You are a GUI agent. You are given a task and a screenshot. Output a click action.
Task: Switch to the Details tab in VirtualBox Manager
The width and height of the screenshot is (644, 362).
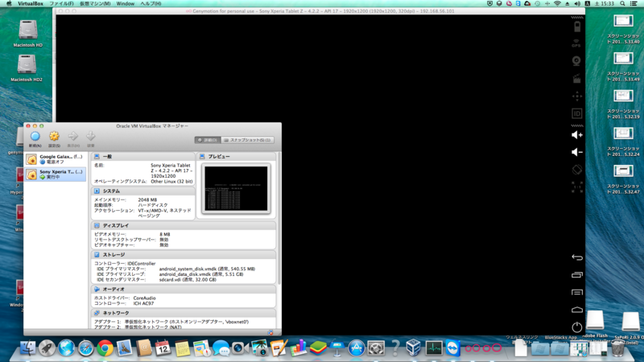click(208, 140)
